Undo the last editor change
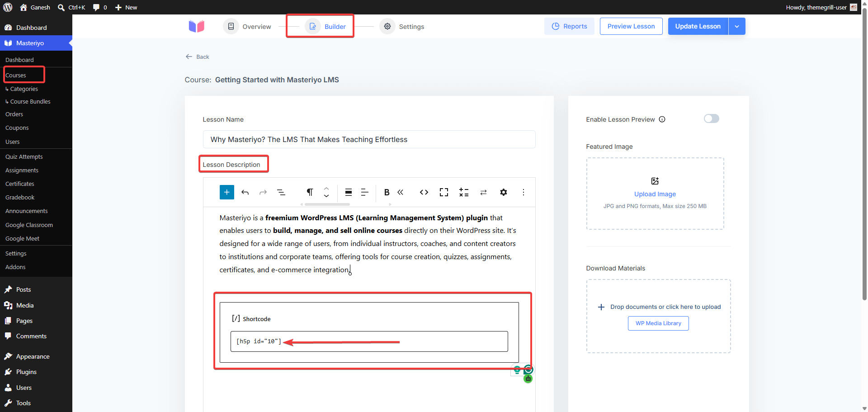This screenshot has height=412, width=868. coord(245,192)
